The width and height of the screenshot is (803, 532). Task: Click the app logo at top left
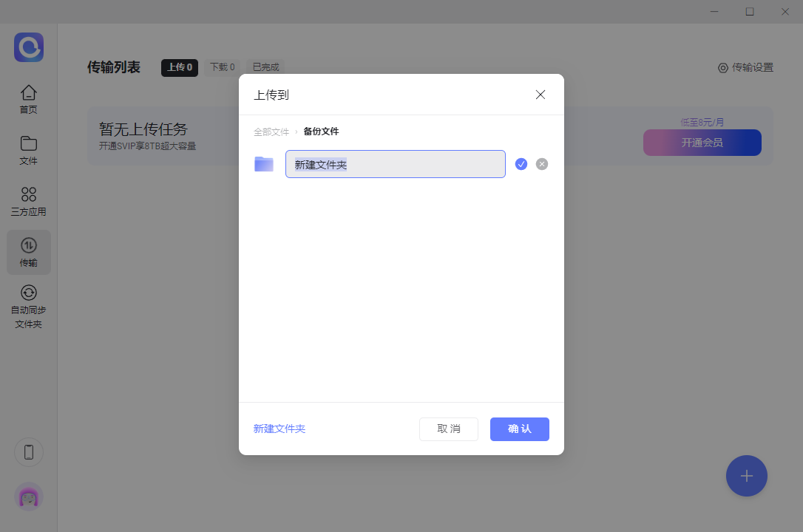point(28,47)
